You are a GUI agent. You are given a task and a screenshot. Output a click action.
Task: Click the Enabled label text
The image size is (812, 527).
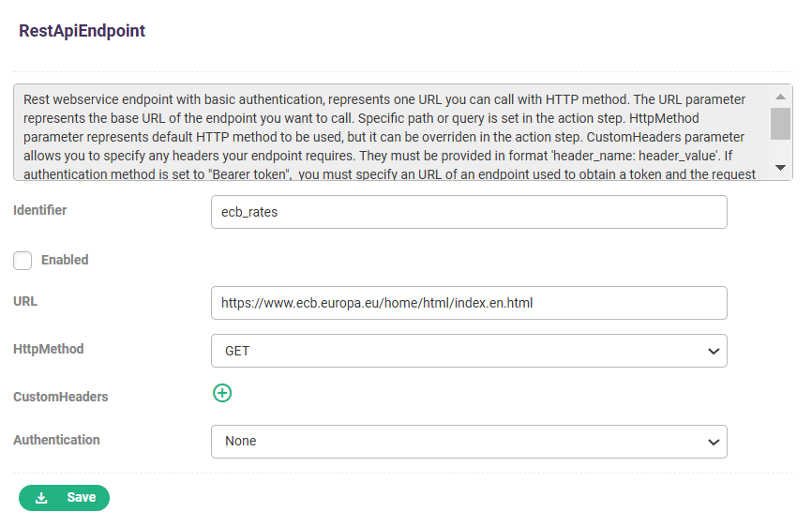click(65, 260)
